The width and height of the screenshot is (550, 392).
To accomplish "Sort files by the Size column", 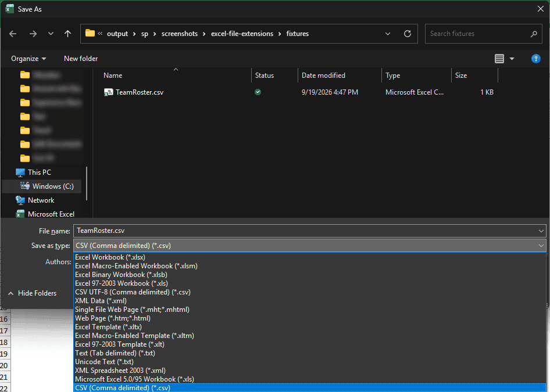I will 474,75.
